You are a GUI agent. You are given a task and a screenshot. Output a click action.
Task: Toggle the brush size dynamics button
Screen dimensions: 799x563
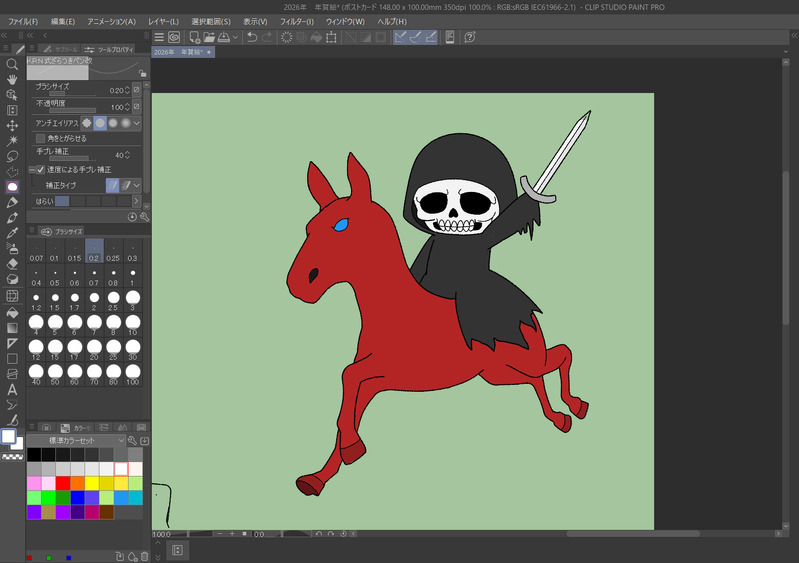(x=137, y=90)
